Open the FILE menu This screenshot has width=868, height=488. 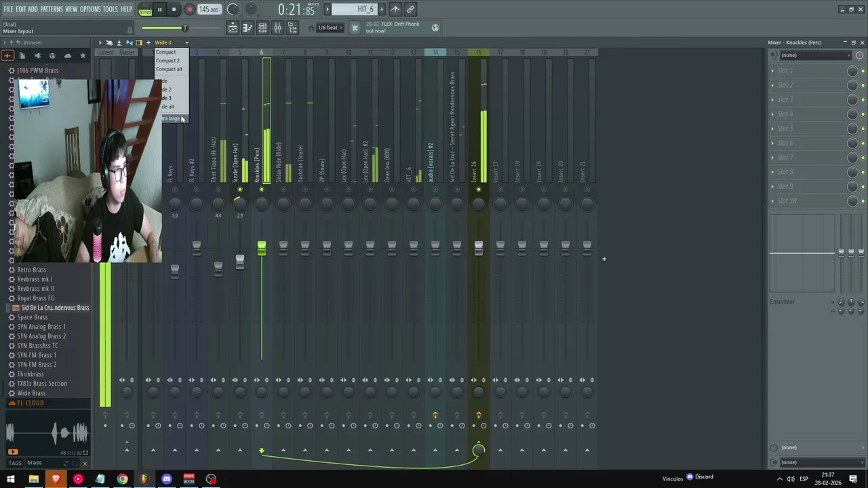pos(8,9)
